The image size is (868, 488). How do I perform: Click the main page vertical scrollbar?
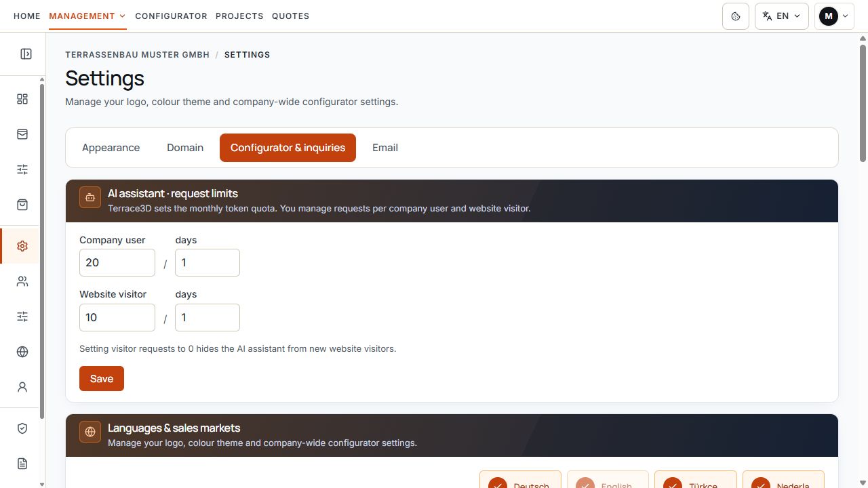tap(863, 103)
